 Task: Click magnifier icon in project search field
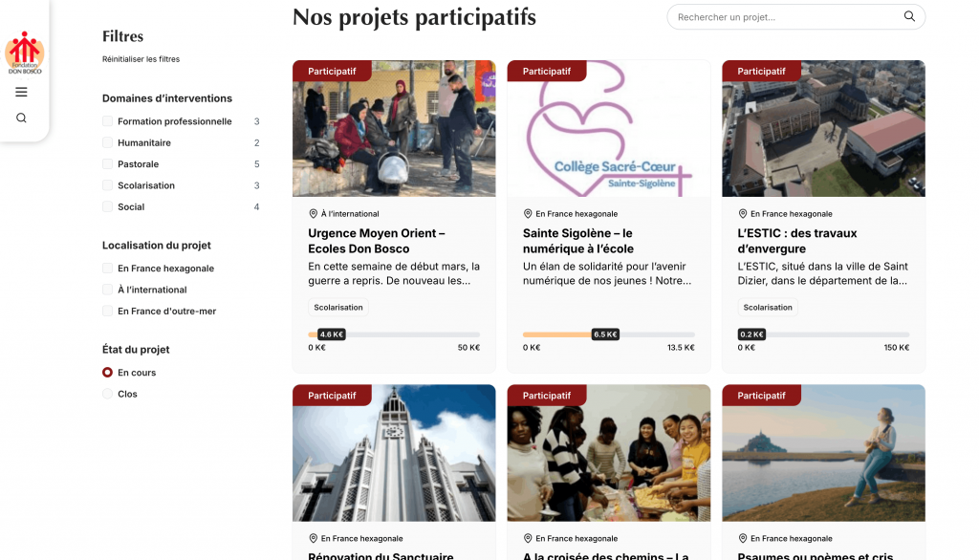pyautogui.click(x=909, y=17)
